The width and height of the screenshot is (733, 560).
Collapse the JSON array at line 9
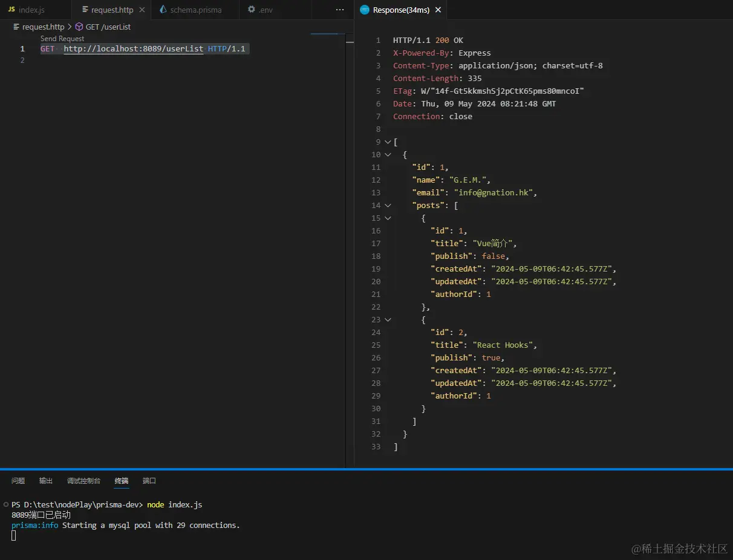tap(388, 142)
